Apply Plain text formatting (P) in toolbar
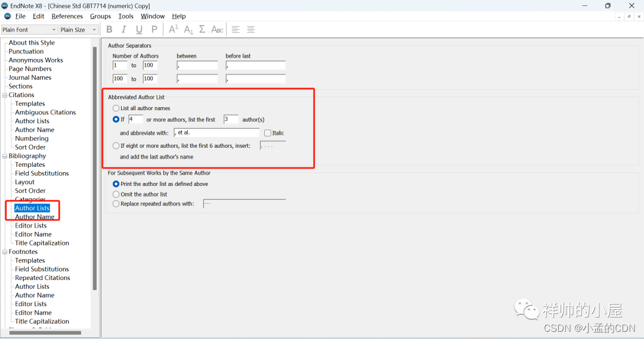 [x=154, y=30]
